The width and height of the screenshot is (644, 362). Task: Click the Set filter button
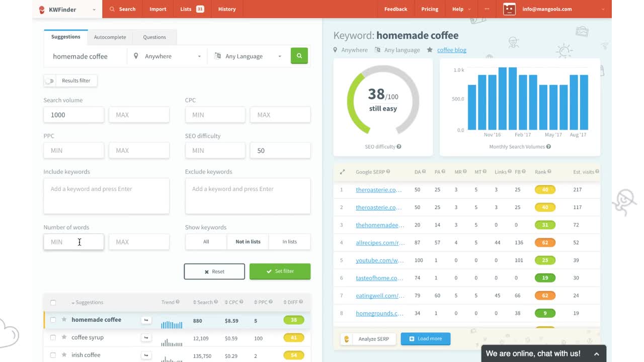pos(280,271)
